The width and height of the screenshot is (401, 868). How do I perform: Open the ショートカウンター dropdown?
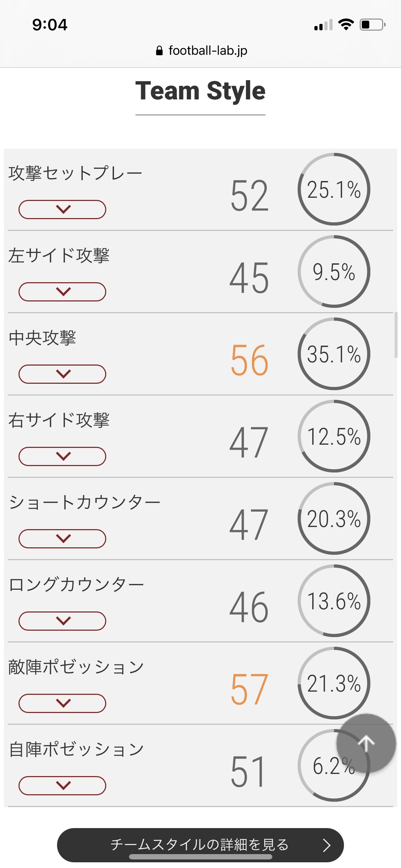pos(62,539)
